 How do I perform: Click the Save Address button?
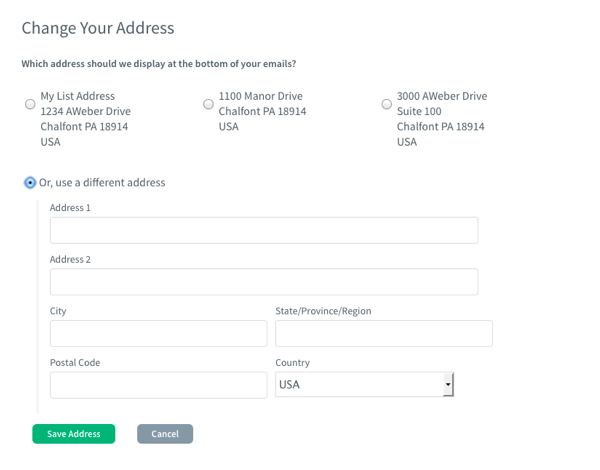(73, 434)
